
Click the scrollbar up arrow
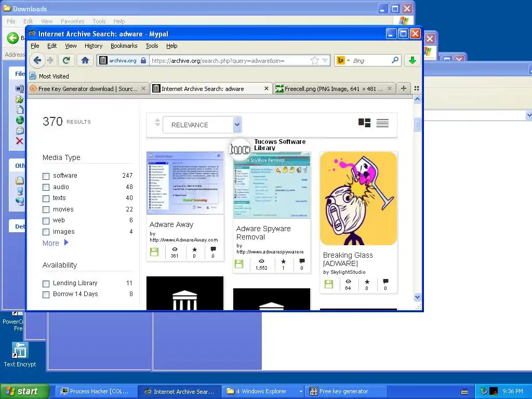pyautogui.click(x=417, y=99)
